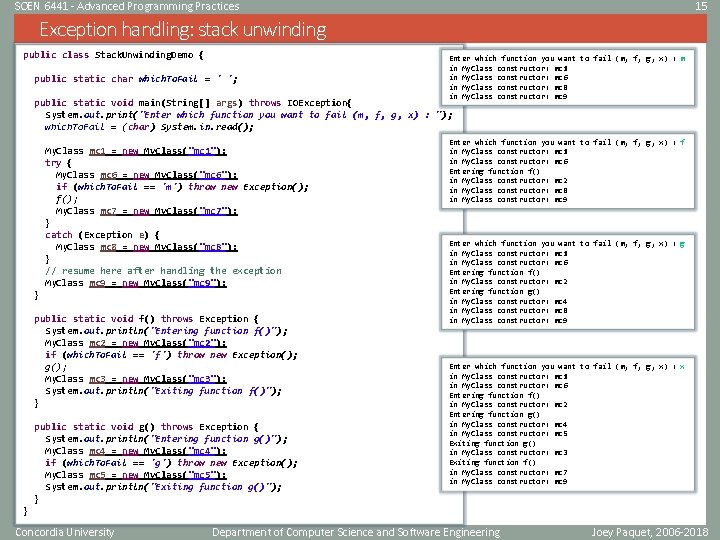Click the 'public static void g() throws Exception' signature
The height and width of the screenshot is (540, 720).
pos(146,427)
